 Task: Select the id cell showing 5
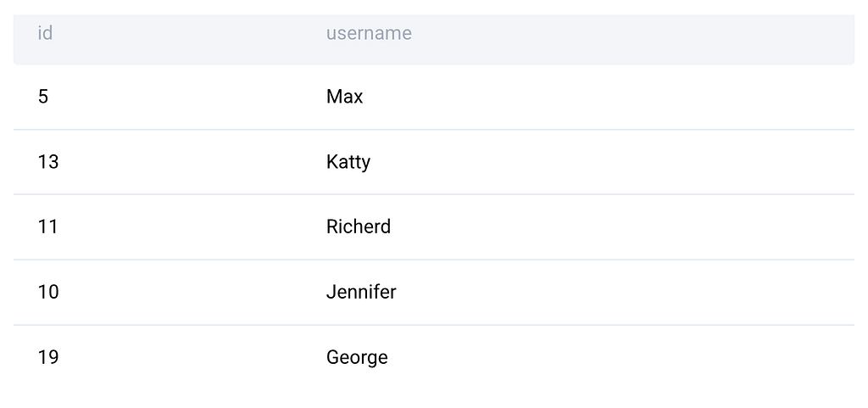pos(43,97)
